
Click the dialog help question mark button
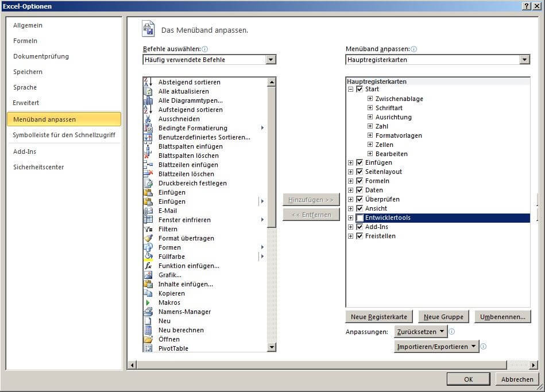[527, 6]
